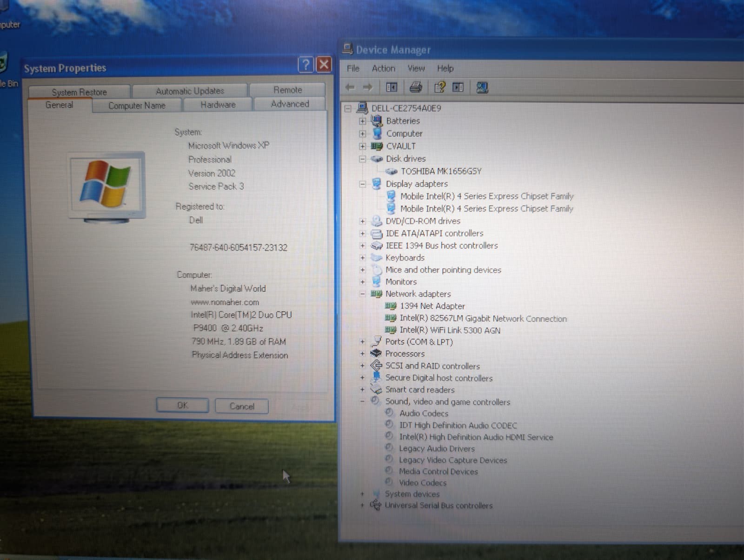Click the Processors category icon

(x=376, y=353)
